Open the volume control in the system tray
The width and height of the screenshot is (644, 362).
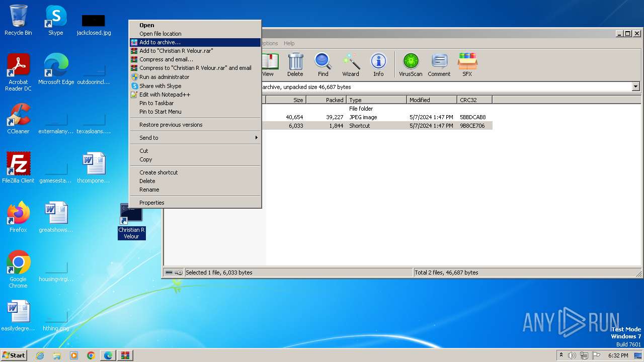point(572,355)
